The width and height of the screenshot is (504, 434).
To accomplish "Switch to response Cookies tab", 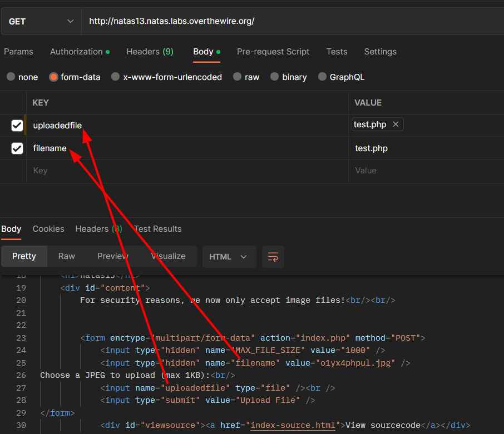I will [48, 229].
